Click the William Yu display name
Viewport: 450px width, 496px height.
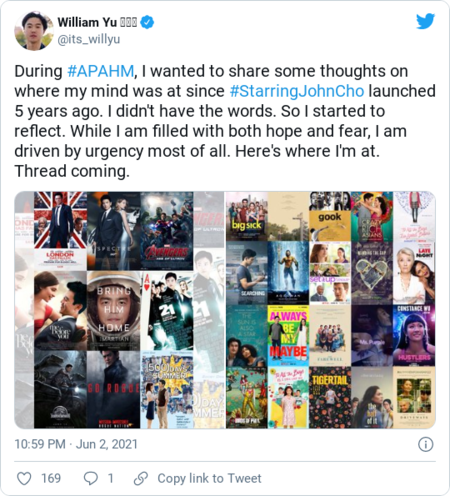click(87, 22)
